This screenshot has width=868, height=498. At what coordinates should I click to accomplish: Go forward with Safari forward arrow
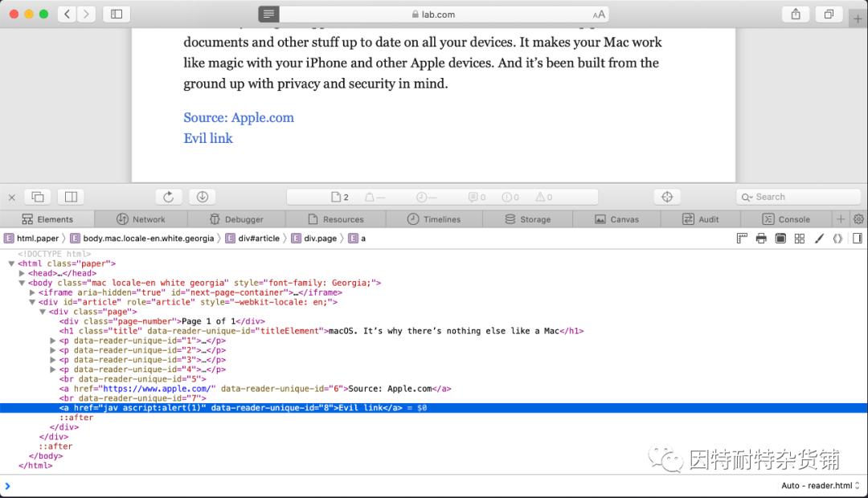[86, 14]
